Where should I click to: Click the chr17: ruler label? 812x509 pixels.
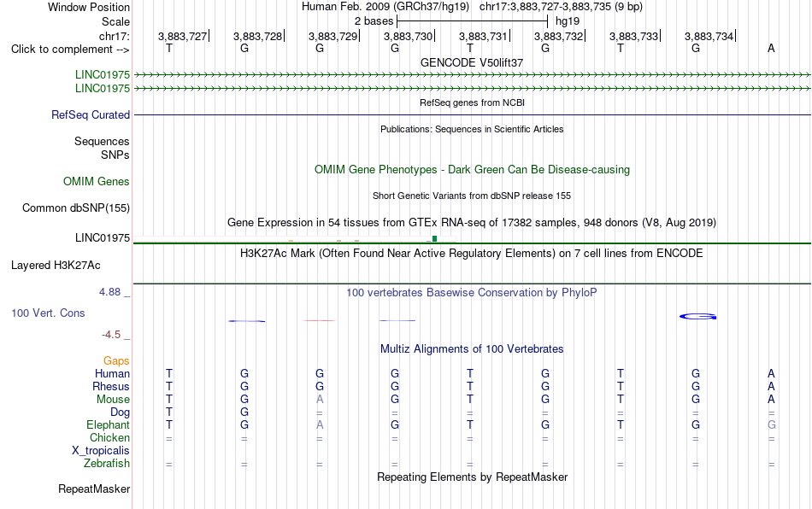(114, 36)
